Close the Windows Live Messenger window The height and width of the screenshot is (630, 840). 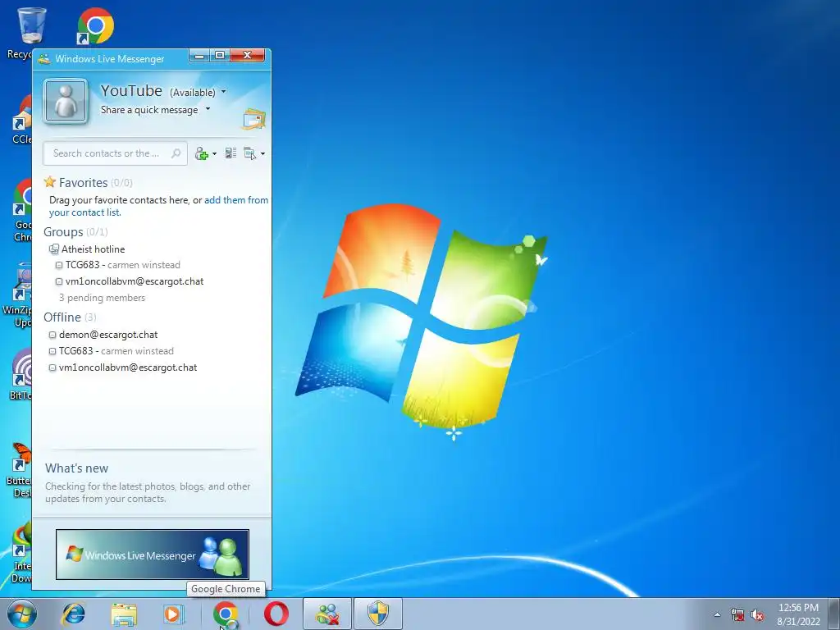(x=247, y=56)
